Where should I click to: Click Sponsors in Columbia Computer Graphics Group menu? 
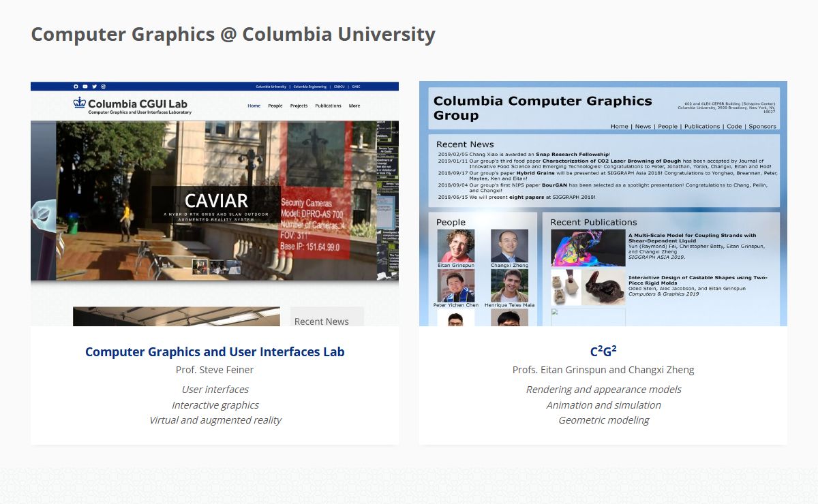click(762, 126)
